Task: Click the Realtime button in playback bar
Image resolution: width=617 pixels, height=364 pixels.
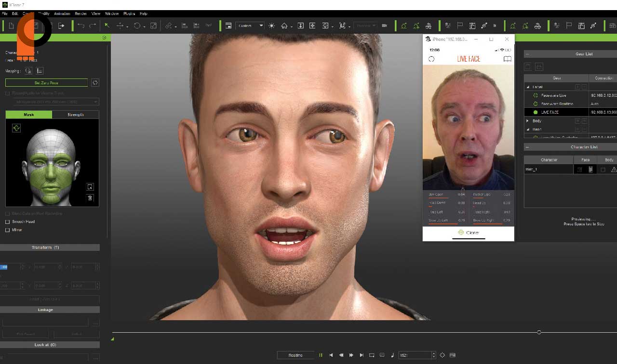Action: coord(295,355)
